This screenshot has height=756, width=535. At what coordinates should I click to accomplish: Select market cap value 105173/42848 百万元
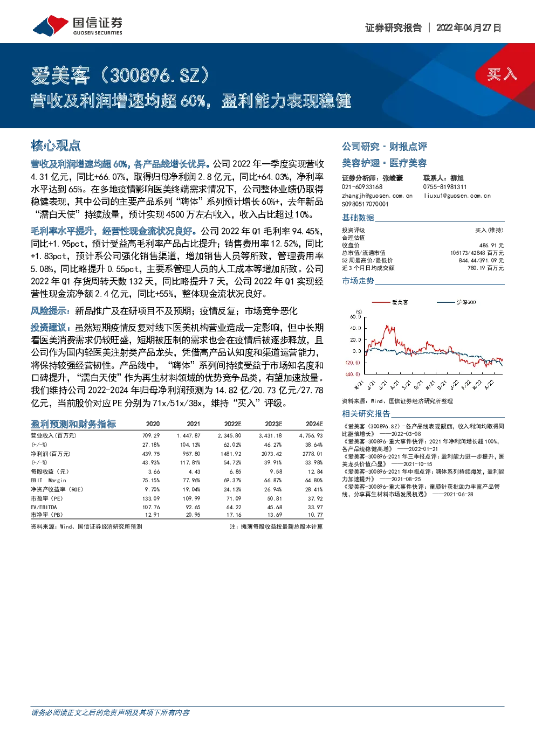pos(477,253)
